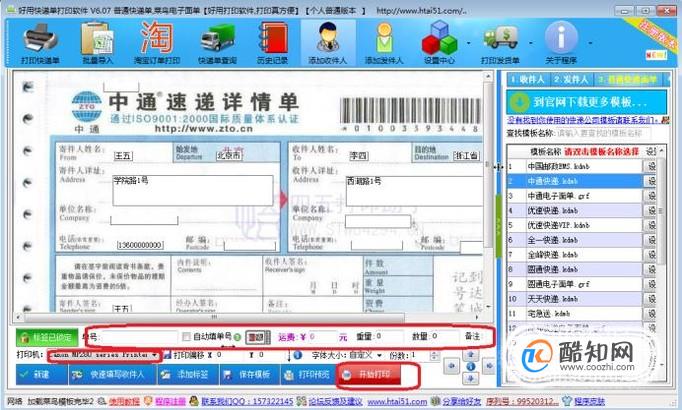This screenshot has width=682, height=410.
Task: Open 关于程序 info icon
Action: coord(561,43)
